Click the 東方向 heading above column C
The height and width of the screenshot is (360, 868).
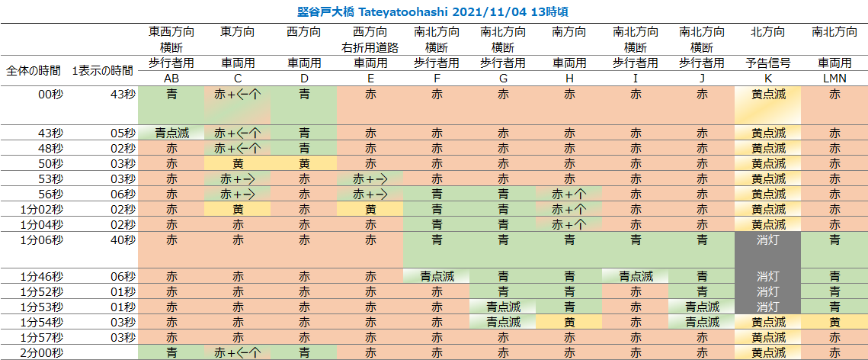click(238, 32)
